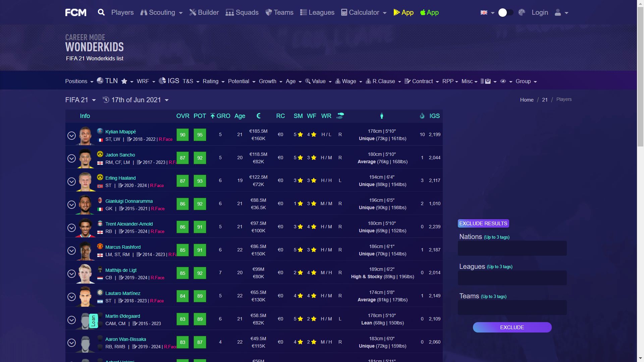Click the EXCLUDE button
The image size is (644, 362).
[x=512, y=327]
